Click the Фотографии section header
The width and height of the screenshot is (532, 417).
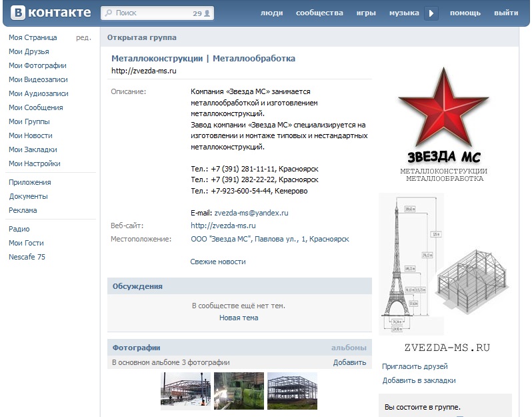(x=137, y=348)
